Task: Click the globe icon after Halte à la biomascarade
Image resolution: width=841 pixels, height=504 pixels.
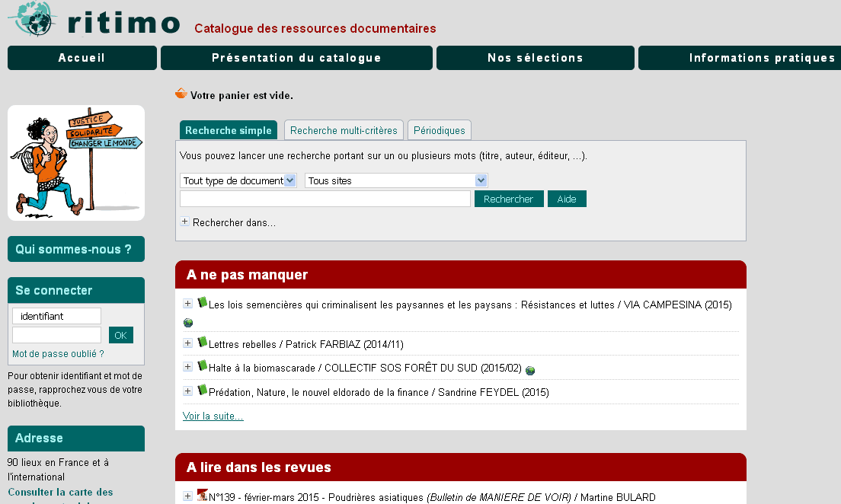Action: tap(530, 371)
